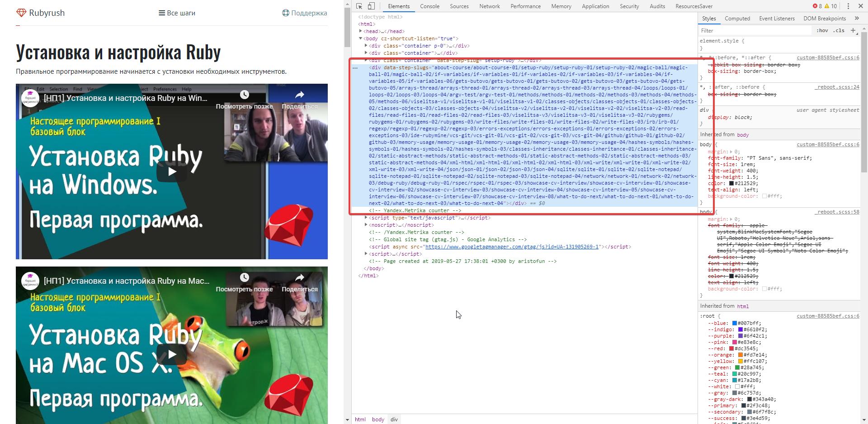868x424 pixels.
Task: Click the --orange color swatch
Action: [x=741, y=355]
